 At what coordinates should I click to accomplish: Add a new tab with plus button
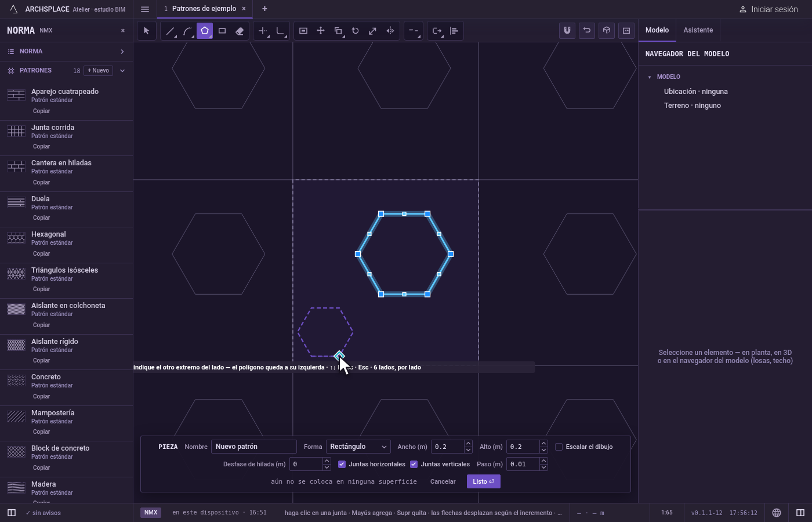pos(264,9)
